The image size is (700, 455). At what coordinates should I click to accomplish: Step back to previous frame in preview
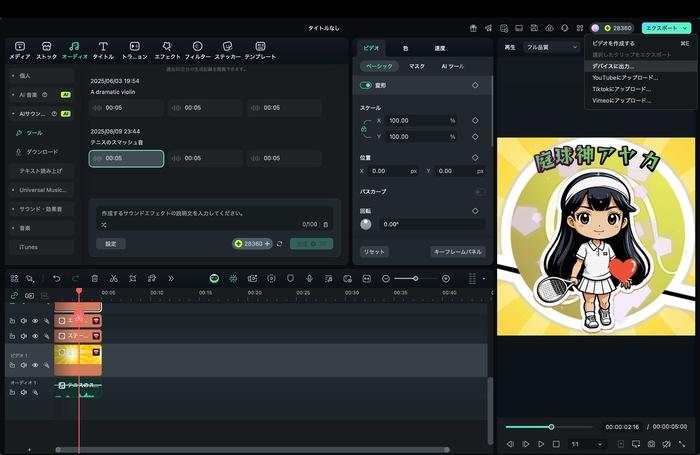[510, 444]
